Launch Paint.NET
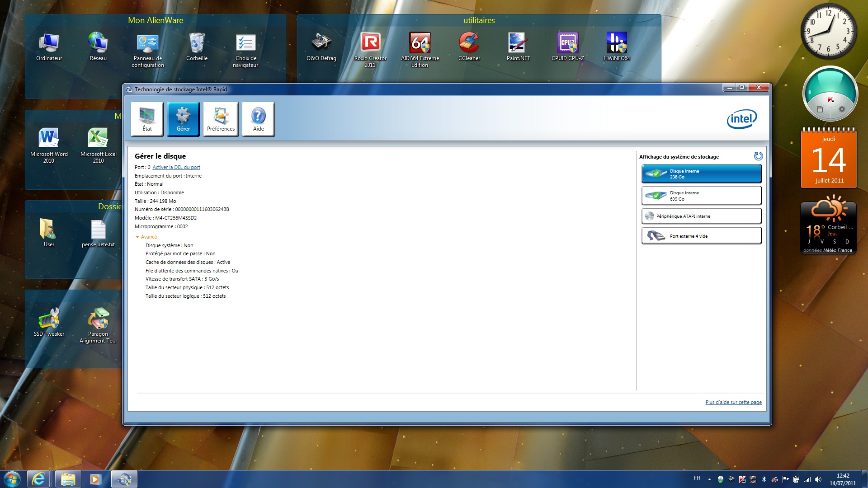Screen dimensions: 868x488 click(518, 47)
